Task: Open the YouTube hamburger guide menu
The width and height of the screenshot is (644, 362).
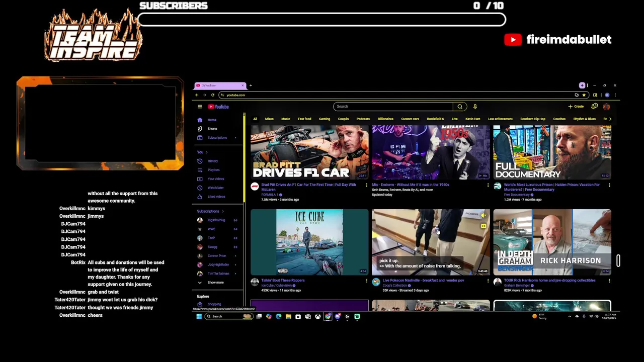Action: 200,107
